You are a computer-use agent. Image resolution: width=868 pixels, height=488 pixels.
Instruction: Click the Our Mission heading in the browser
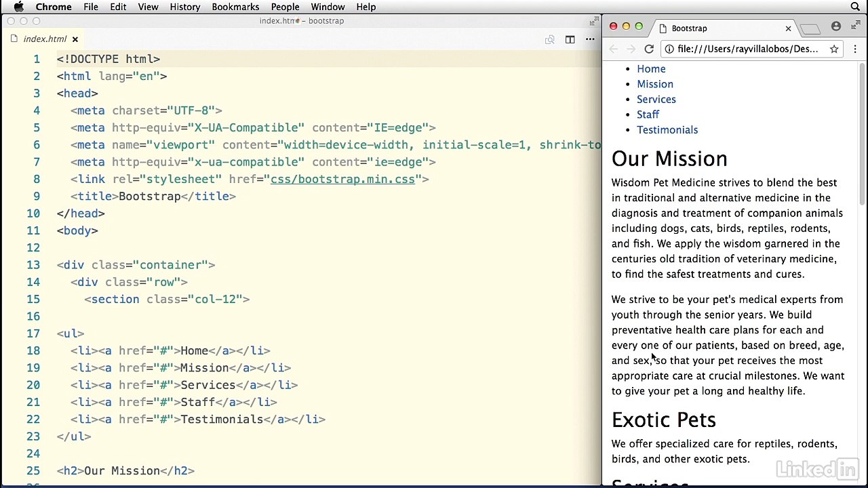pyautogui.click(x=669, y=159)
